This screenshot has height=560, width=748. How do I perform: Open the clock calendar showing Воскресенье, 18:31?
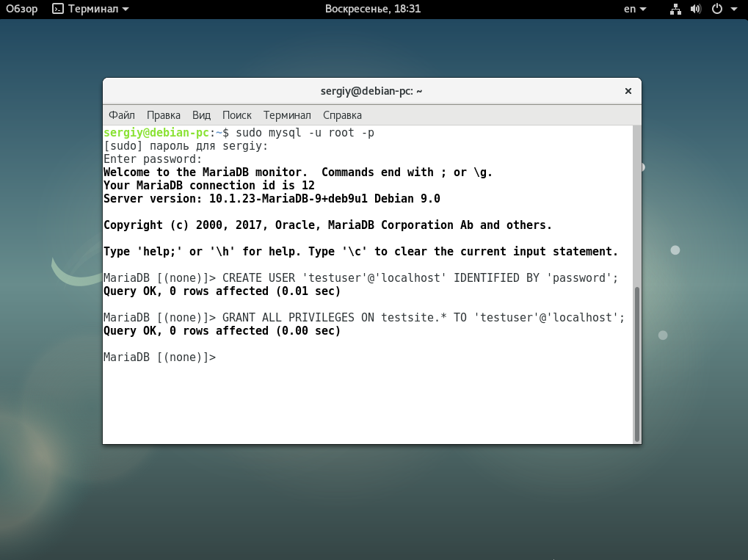[372, 9]
